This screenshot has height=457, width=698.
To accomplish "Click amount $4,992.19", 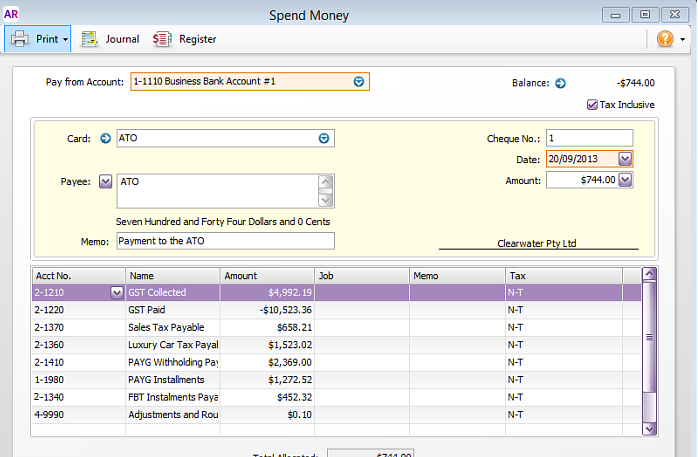I will coord(290,292).
